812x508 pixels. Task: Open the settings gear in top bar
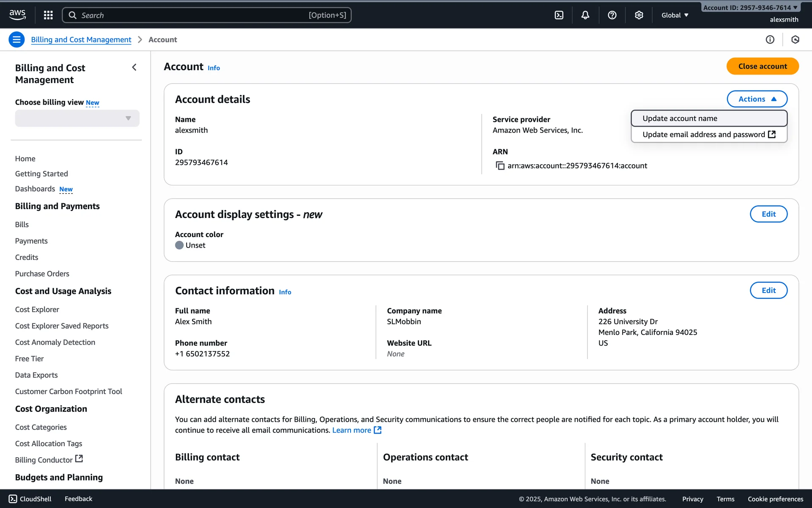click(639, 15)
